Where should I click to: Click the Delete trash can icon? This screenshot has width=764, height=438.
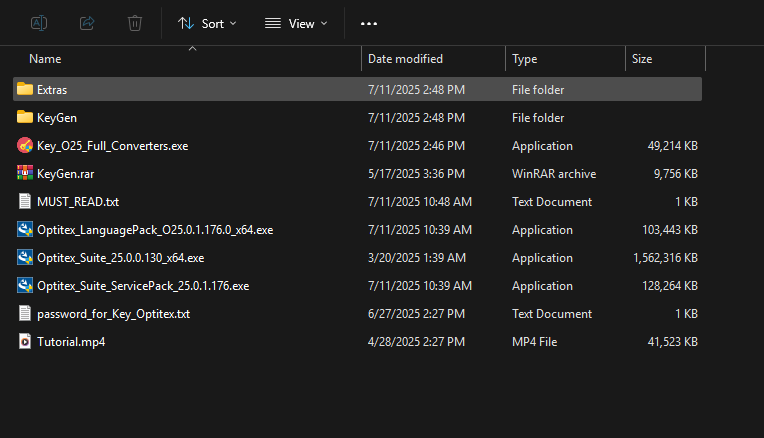tap(135, 23)
